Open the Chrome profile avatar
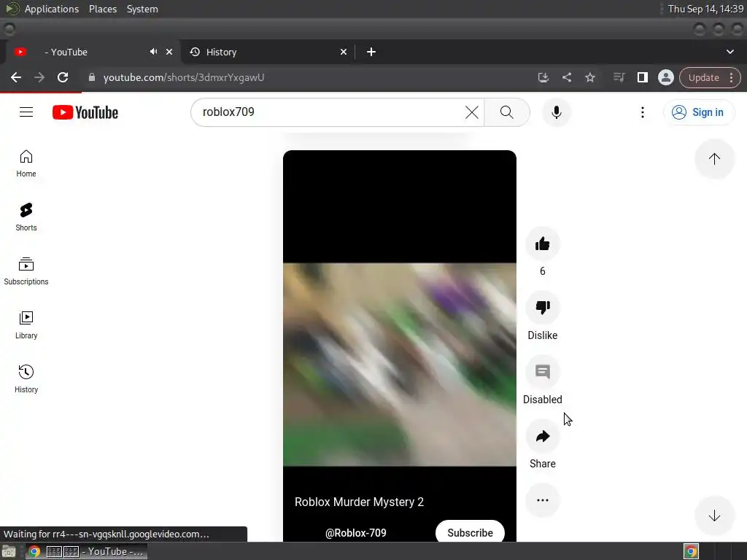 pyautogui.click(x=665, y=77)
